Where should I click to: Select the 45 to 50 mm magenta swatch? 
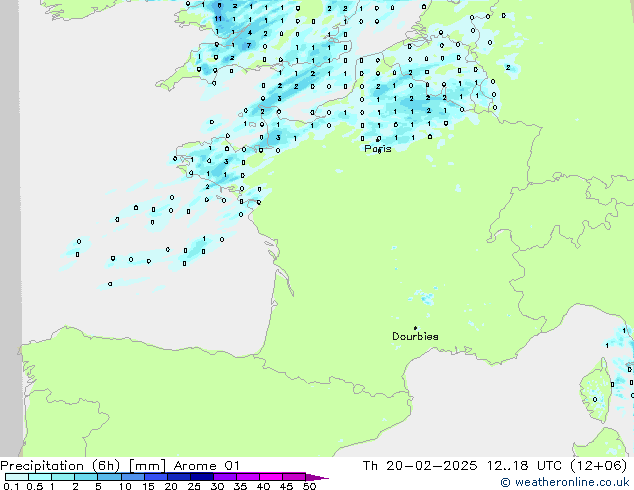(x=294, y=477)
